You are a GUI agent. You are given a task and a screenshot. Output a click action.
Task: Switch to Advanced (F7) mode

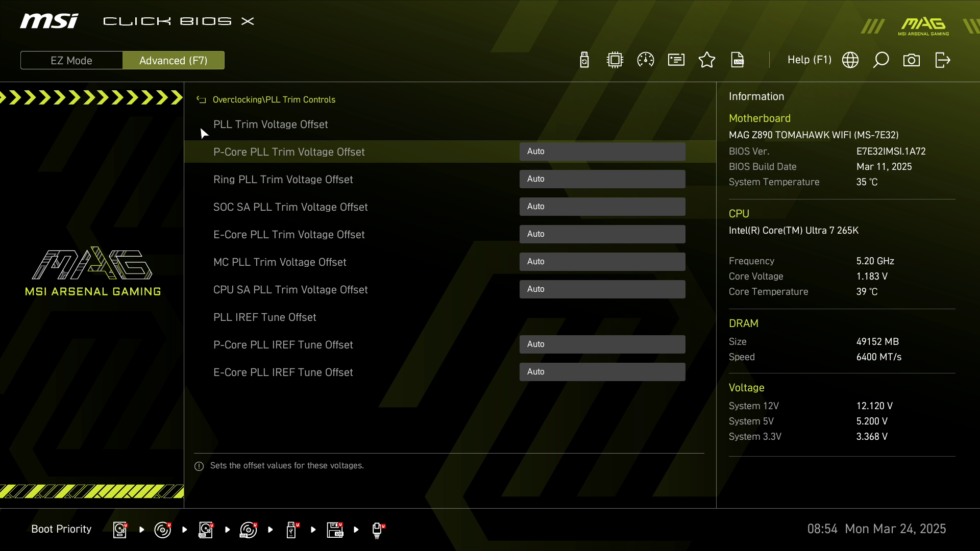pos(173,60)
